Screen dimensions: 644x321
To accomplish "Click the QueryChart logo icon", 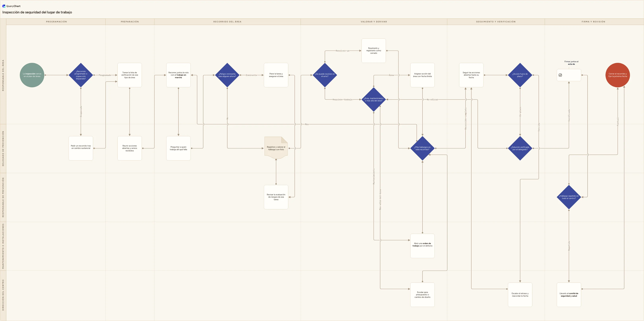I will pyautogui.click(x=4, y=6).
